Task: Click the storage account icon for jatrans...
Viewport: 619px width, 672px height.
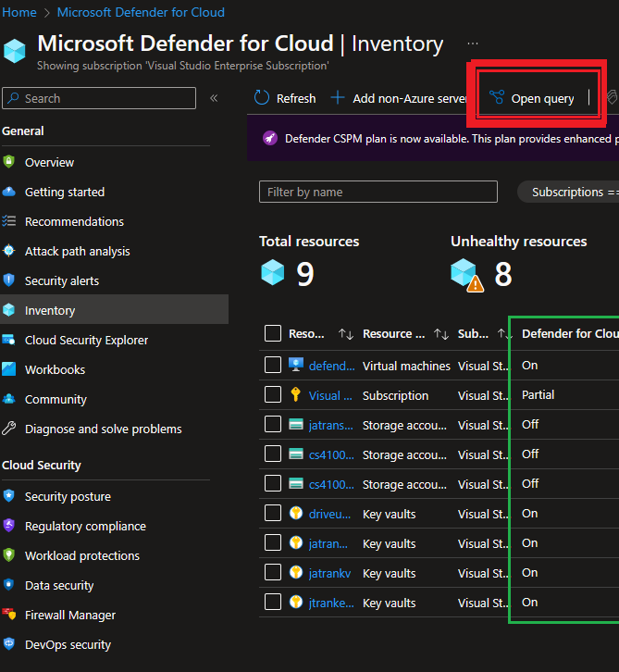Action: [x=295, y=424]
